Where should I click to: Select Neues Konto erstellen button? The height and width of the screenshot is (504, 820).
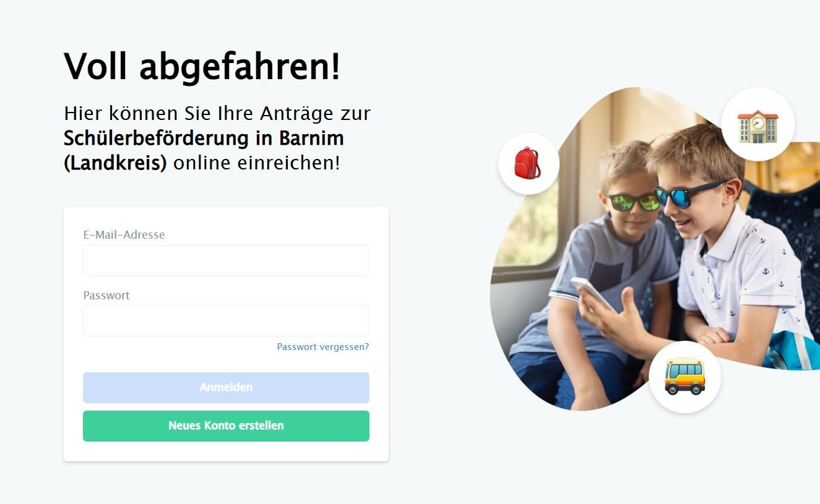226,426
